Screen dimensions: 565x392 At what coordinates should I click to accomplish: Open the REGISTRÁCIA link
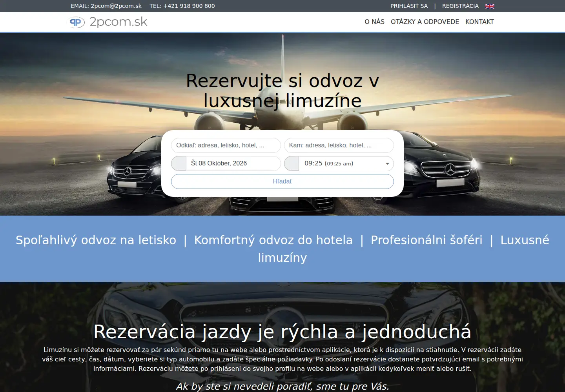pos(460,6)
